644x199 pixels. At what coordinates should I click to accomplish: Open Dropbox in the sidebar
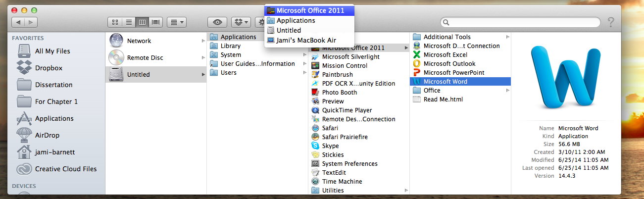[56, 68]
